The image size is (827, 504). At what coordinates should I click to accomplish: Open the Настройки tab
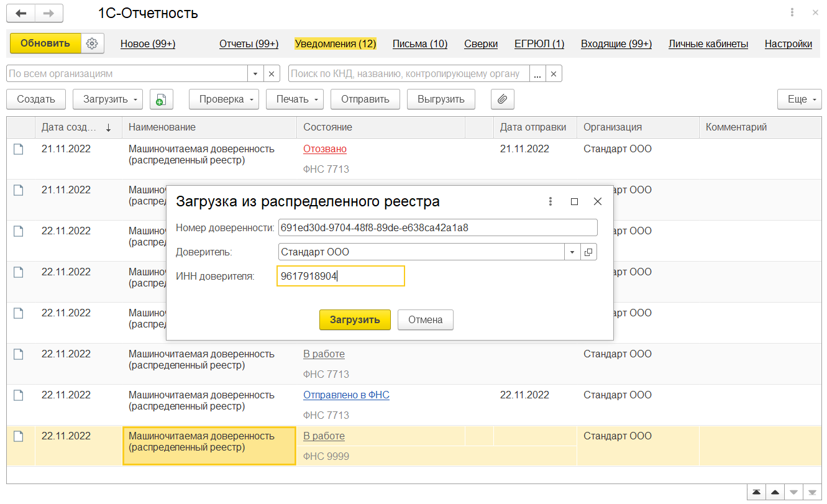(788, 44)
